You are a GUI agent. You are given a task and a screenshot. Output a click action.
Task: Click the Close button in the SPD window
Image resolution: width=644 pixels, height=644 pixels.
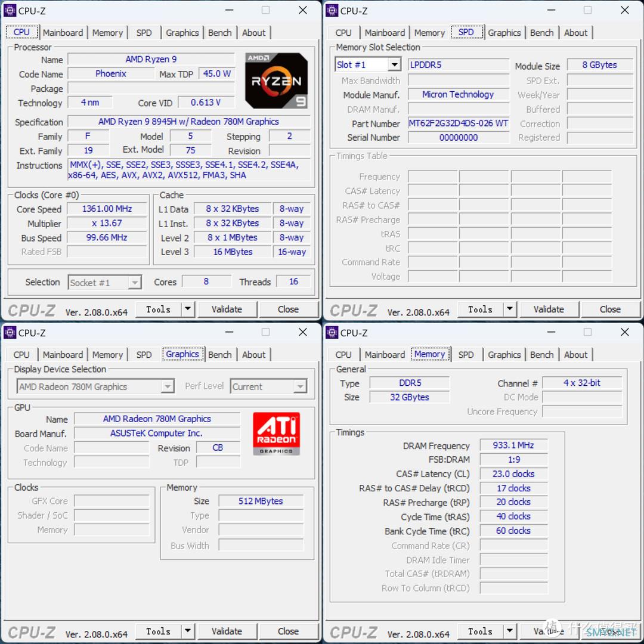[x=611, y=309]
